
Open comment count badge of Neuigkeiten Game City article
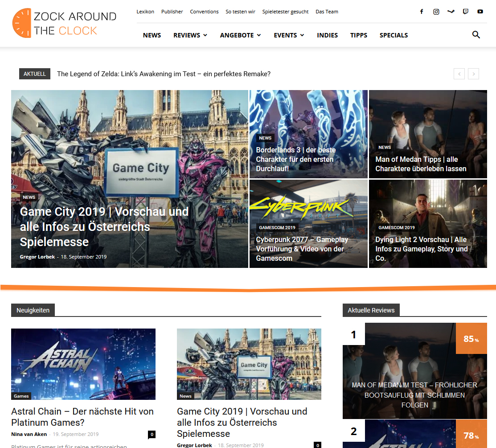click(x=318, y=445)
